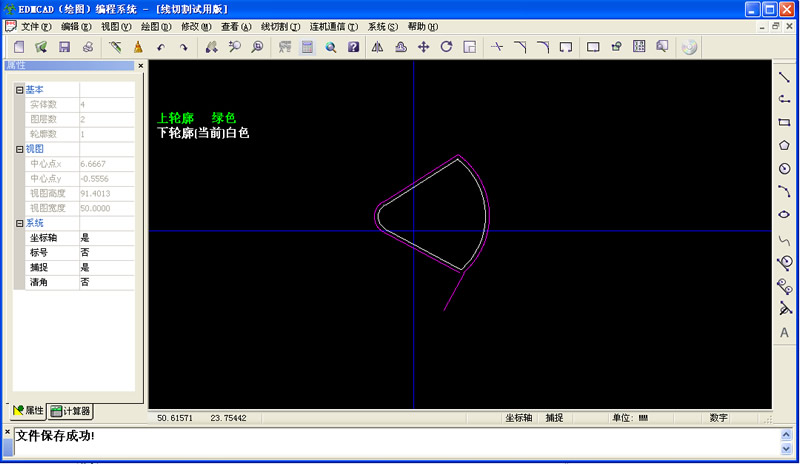Click the Redo arrow icon
Image resolution: width=800 pixels, height=464 pixels.
point(183,47)
